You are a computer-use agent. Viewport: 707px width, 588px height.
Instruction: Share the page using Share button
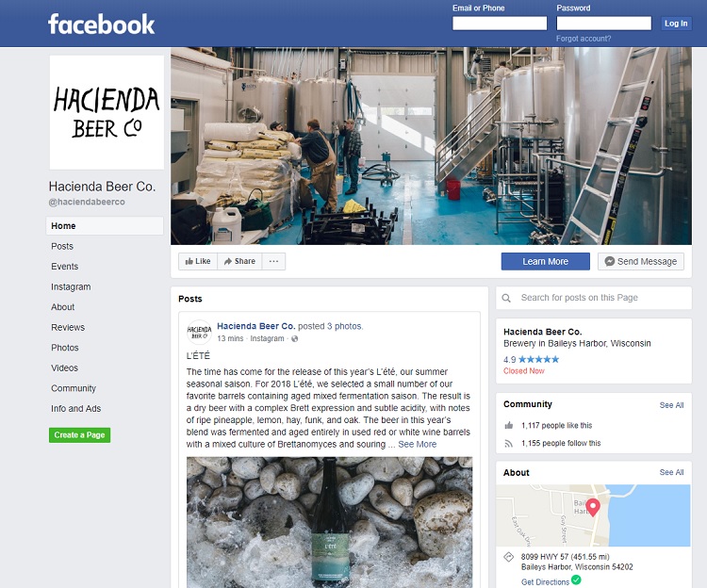pyautogui.click(x=239, y=261)
